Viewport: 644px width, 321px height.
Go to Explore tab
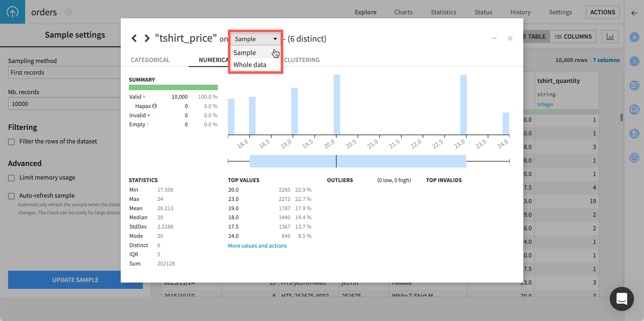366,12
